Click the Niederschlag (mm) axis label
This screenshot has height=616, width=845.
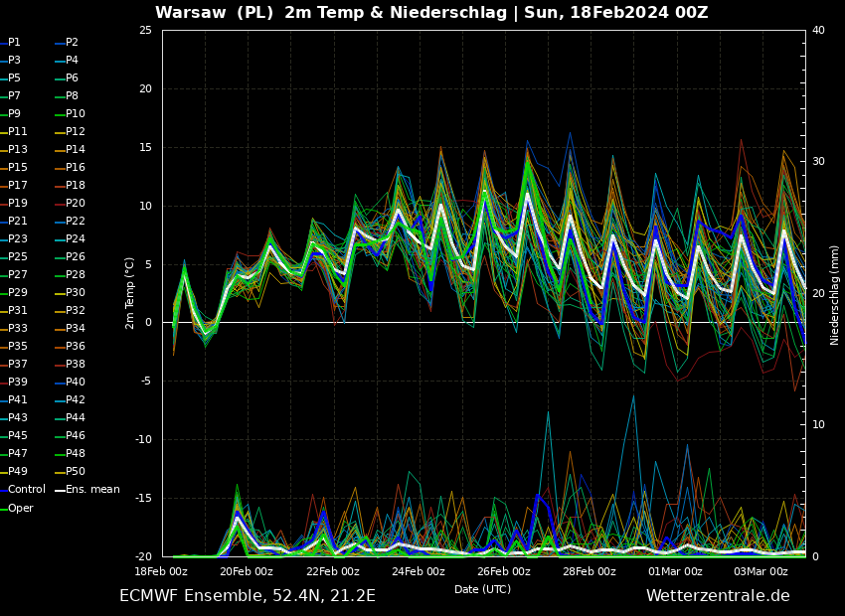(835, 293)
